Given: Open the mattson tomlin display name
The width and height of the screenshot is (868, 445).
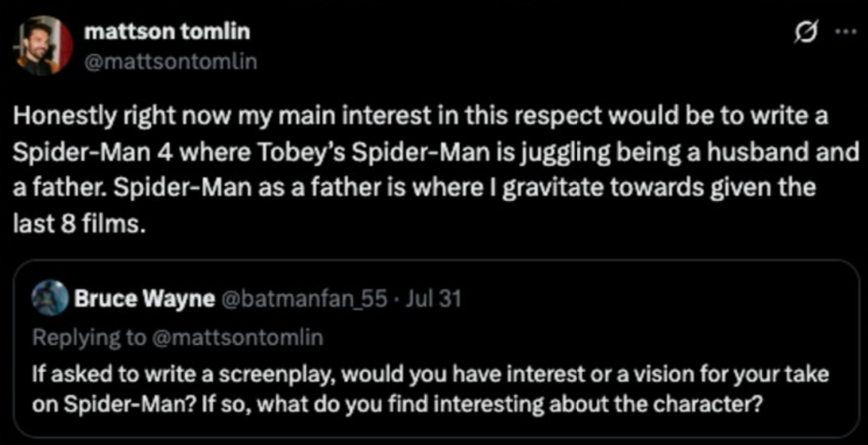Looking at the screenshot, I should click(167, 32).
